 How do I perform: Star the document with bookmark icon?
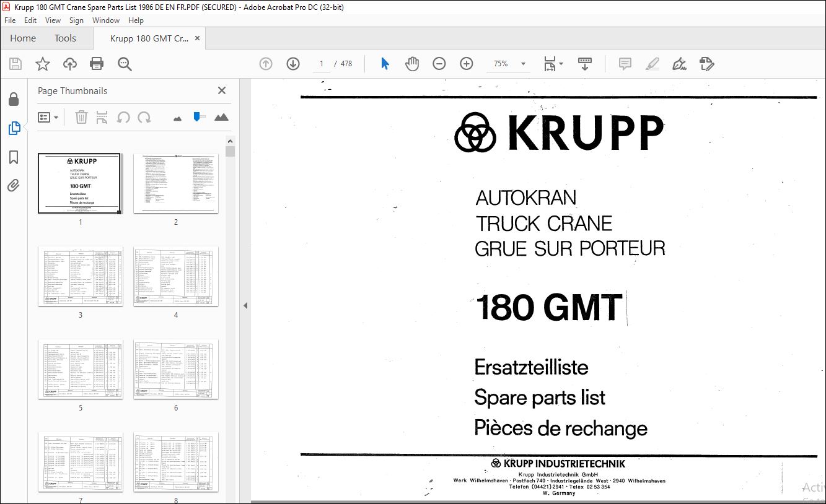(42, 64)
